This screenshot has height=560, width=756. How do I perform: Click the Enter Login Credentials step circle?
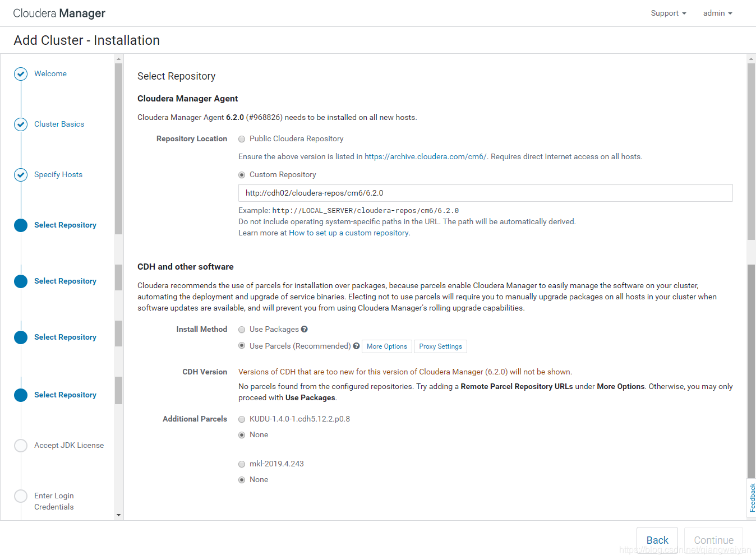click(21, 496)
